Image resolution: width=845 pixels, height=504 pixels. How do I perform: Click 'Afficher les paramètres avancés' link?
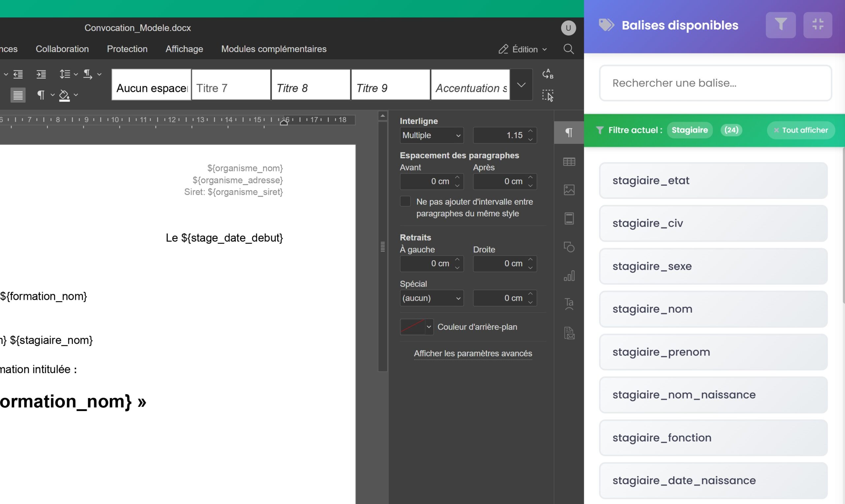coord(473,354)
